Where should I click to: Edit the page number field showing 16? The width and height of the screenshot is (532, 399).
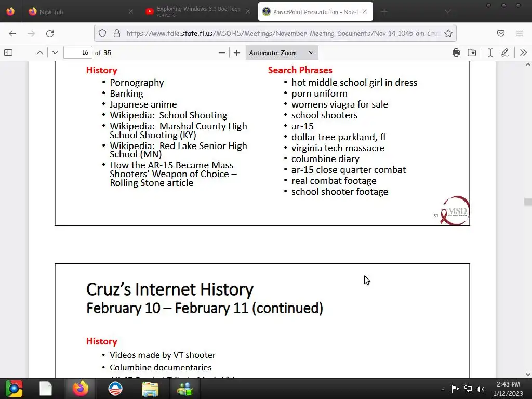[78, 52]
